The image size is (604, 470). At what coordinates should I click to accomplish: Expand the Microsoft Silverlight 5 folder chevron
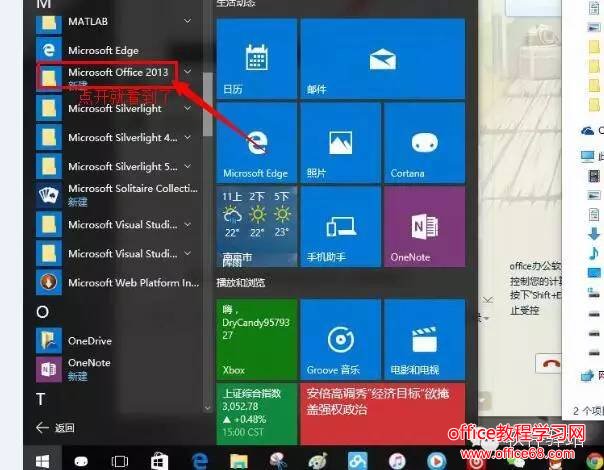(188, 166)
